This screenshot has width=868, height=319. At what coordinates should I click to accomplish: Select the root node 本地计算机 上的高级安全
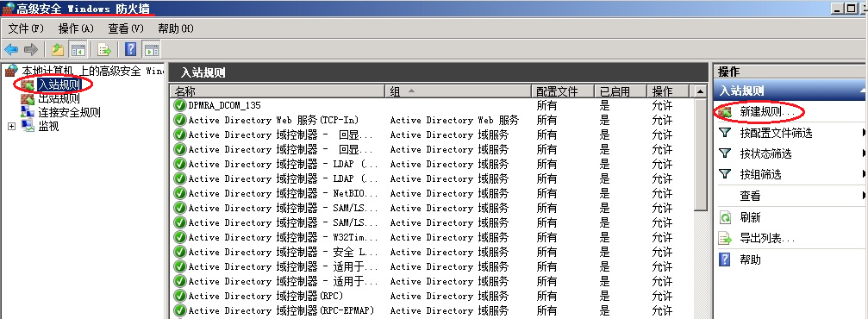(x=92, y=71)
